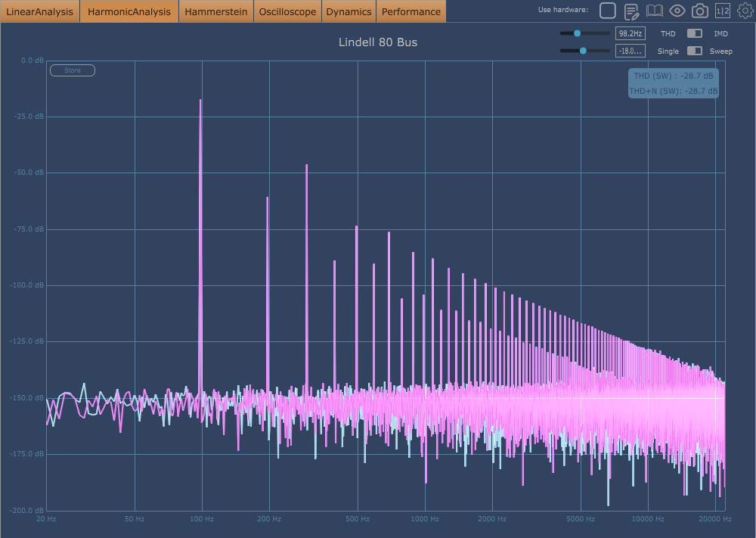Click the 98.2Hz frequency field

tap(631, 33)
